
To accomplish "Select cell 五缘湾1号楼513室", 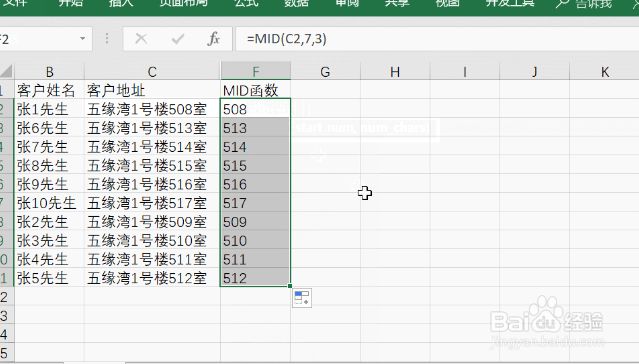I will pyautogui.click(x=152, y=128).
